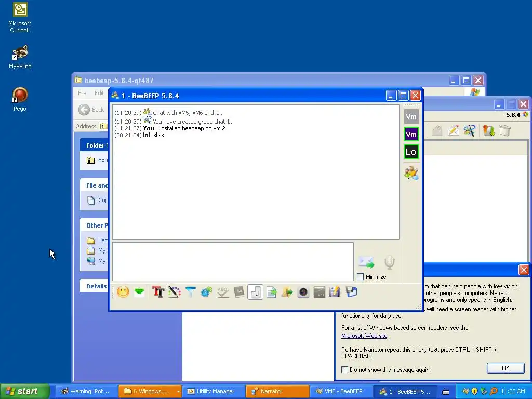
Task: Open Microsoft Outlook desktop icon
Action: click(x=20, y=18)
